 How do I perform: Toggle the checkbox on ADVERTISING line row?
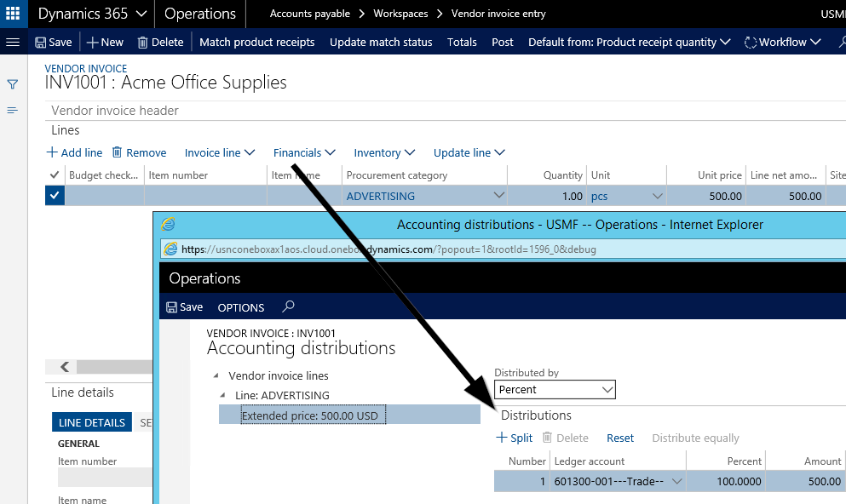[x=55, y=196]
